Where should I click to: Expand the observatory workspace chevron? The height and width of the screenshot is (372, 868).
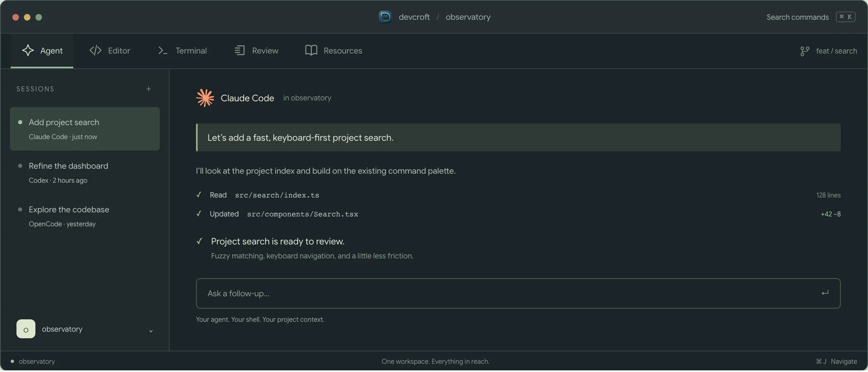coord(151,331)
